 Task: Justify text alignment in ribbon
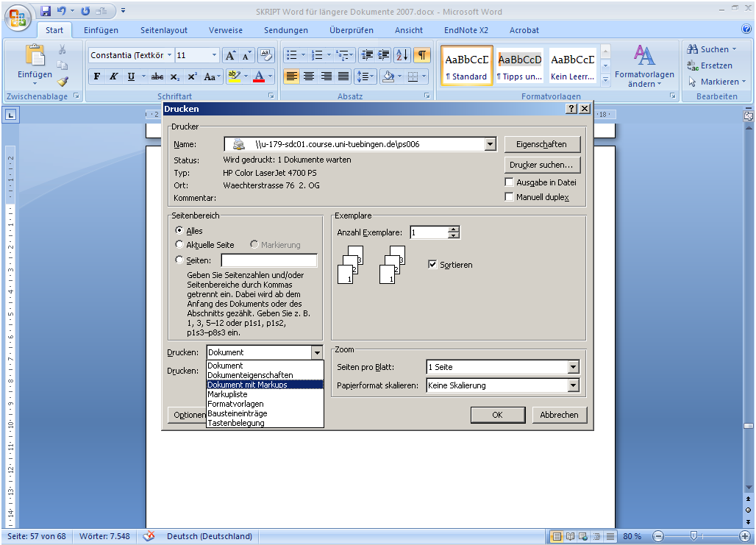343,76
